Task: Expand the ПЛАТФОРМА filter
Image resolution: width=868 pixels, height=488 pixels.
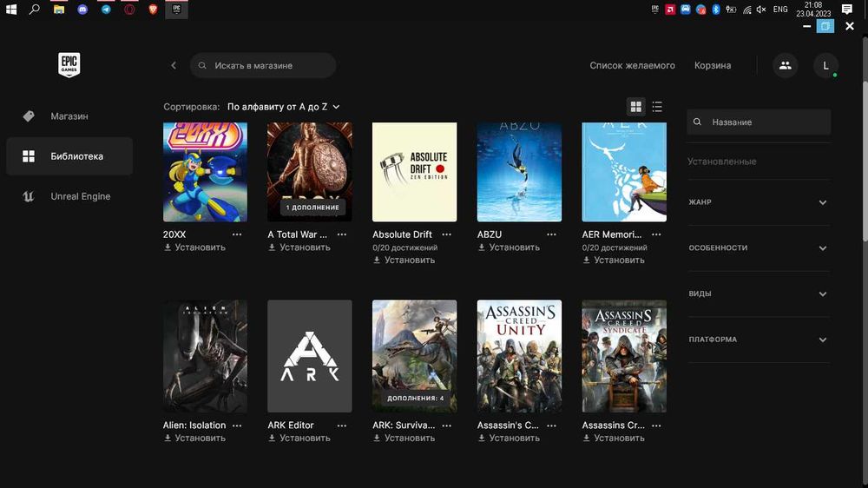Action: [x=759, y=340]
